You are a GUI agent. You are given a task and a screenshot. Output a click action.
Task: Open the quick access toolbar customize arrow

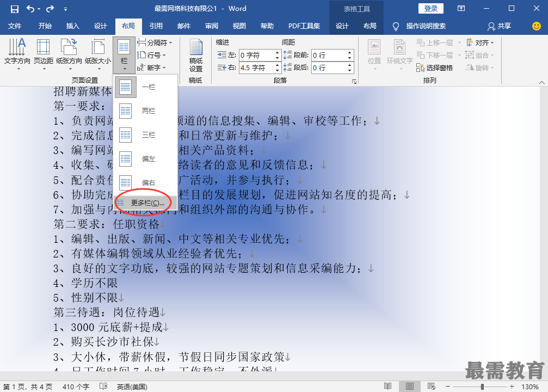coord(65,9)
